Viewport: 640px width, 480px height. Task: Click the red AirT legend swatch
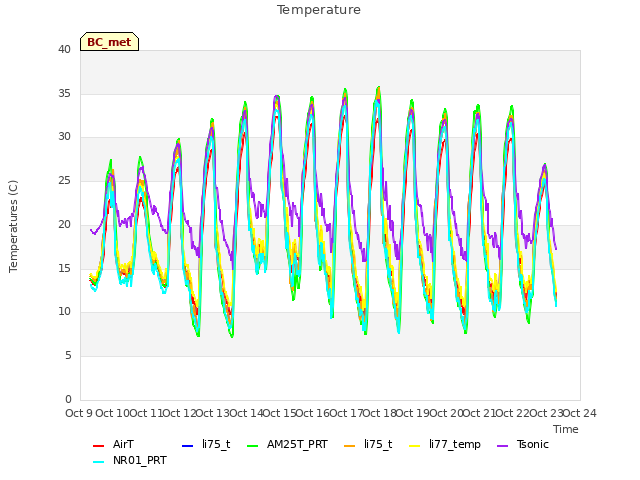(x=98, y=445)
